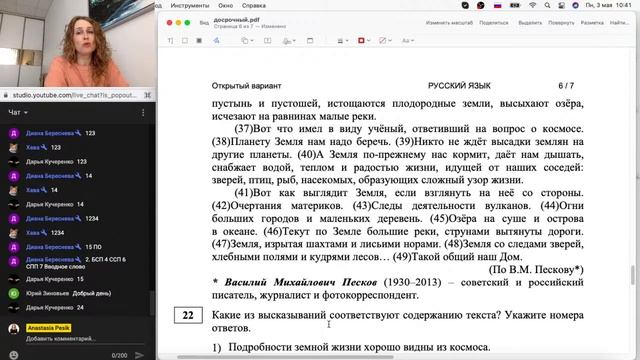Screen dimensions: 640x360
Task: Click the Выделить toolbar button
Action: click(x=530, y=23)
